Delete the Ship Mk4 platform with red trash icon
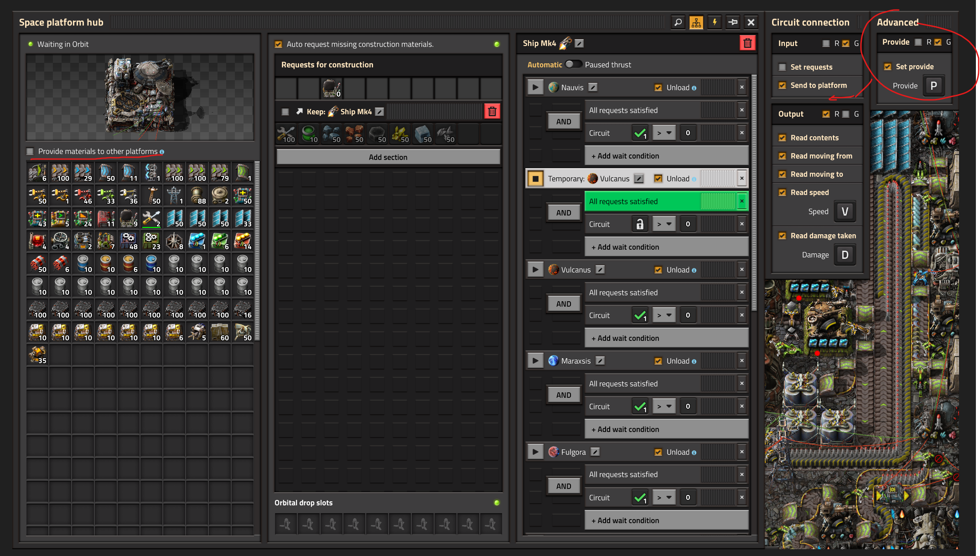This screenshot has height=556, width=980. coord(747,43)
